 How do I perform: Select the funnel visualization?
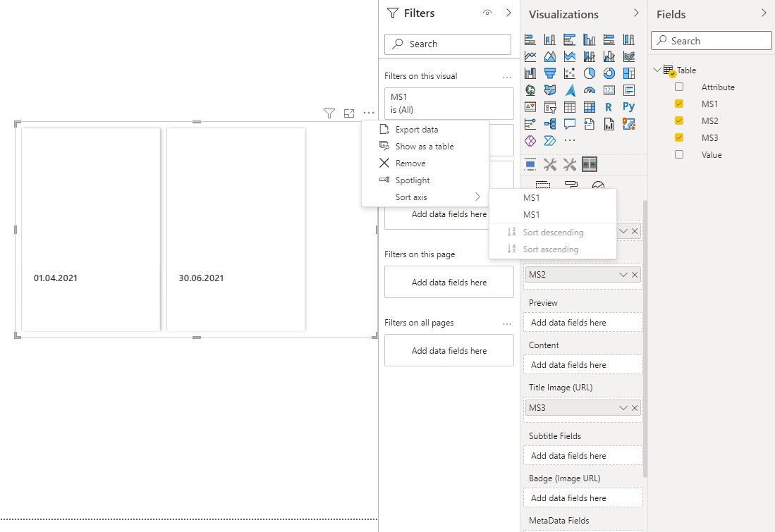tap(549, 73)
